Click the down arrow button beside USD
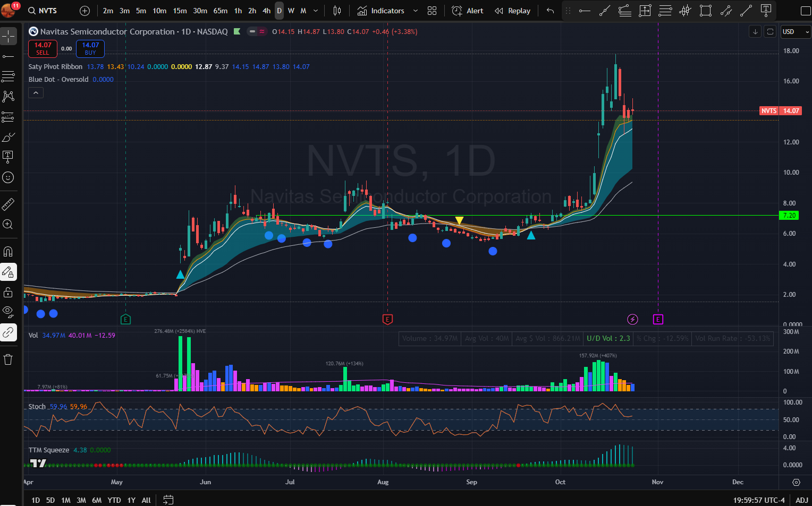812x506 pixels. (x=755, y=32)
